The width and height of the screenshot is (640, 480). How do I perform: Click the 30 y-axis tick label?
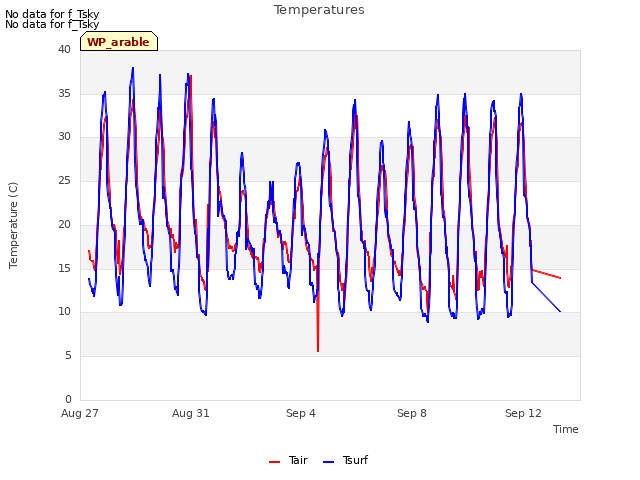click(x=64, y=137)
